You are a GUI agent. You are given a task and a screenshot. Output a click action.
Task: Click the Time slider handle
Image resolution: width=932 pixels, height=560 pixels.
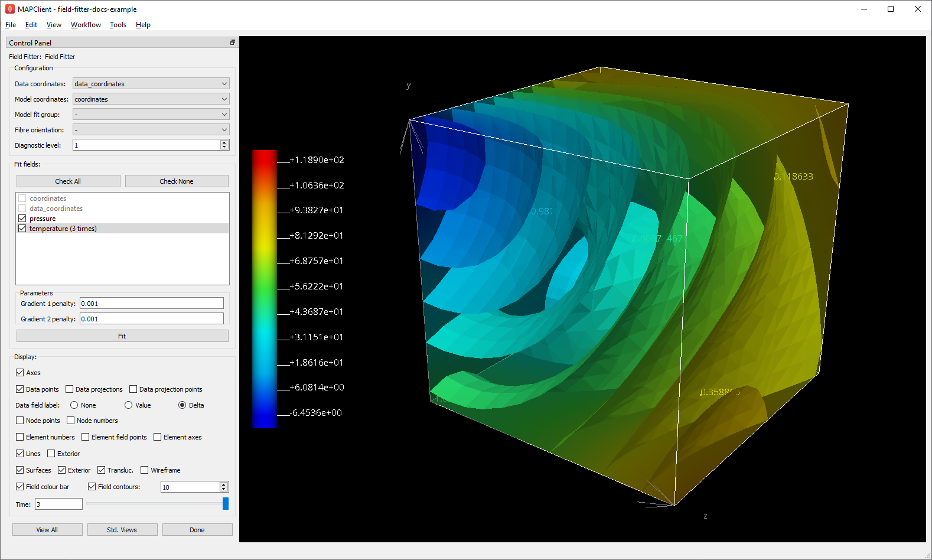pos(226,503)
